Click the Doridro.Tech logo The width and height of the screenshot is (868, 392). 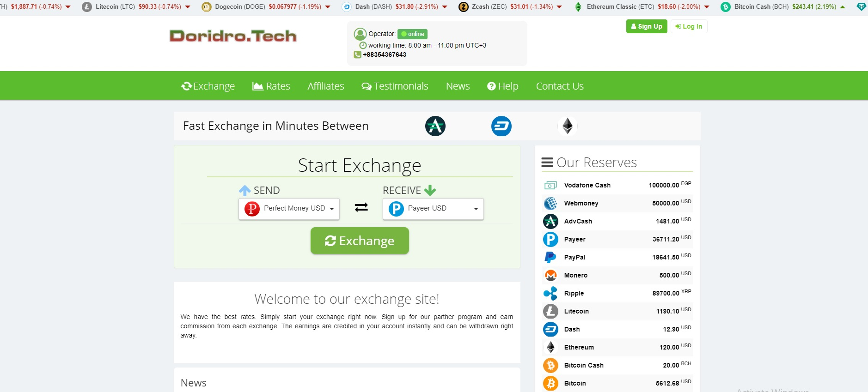click(233, 36)
